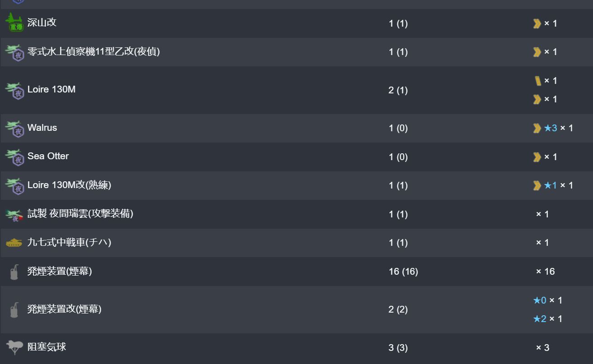Click the ★2 improvement entry for 発煙装置改
This screenshot has height=364, width=593.
[x=540, y=319]
